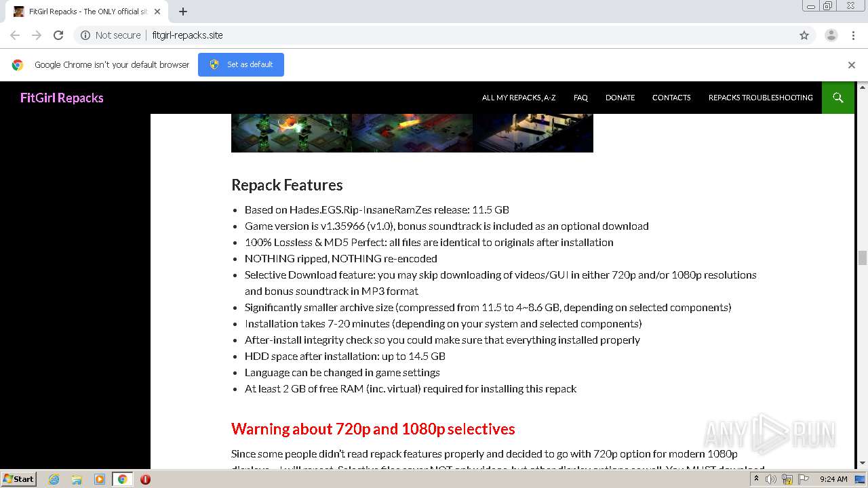The image size is (868, 488).
Task: Click Significantly smaller archive size line
Action: click(x=488, y=307)
